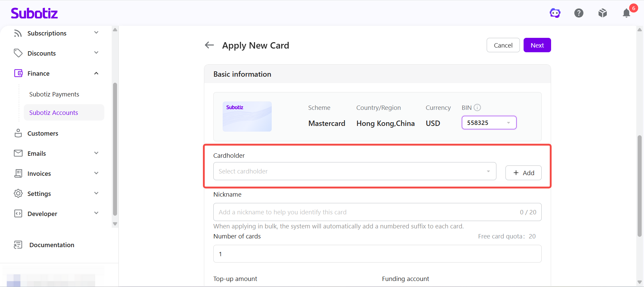Viewport: 644px width, 287px height.
Task: Click the package box icon in header
Action: pyautogui.click(x=603, y=13)
